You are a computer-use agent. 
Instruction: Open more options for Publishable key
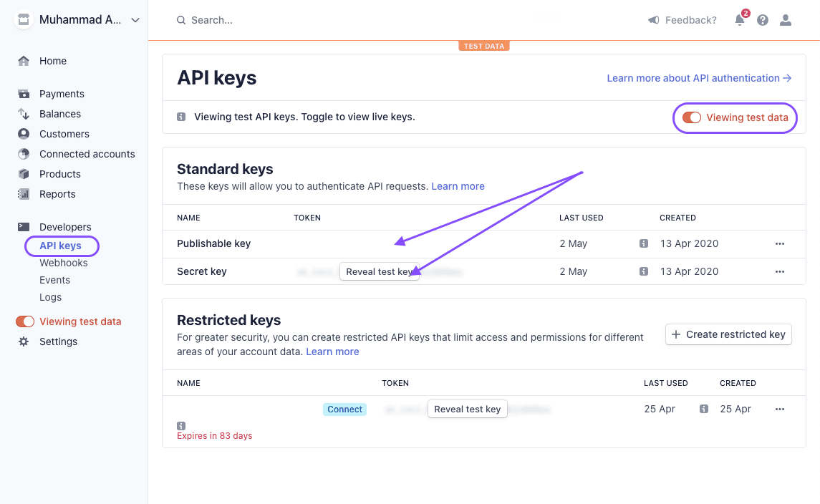(780, 243)
